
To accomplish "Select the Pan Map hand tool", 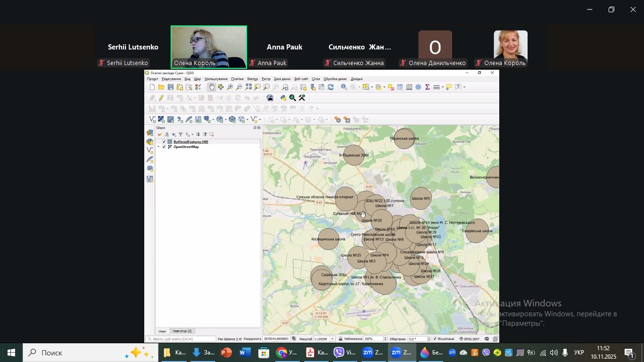I will (212, 87).
